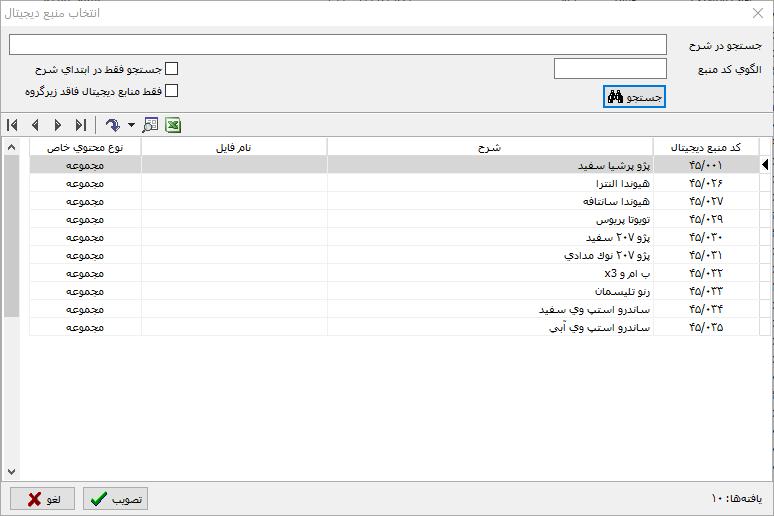Go to the previous record

pyautogui.click(x=35, y=125)
